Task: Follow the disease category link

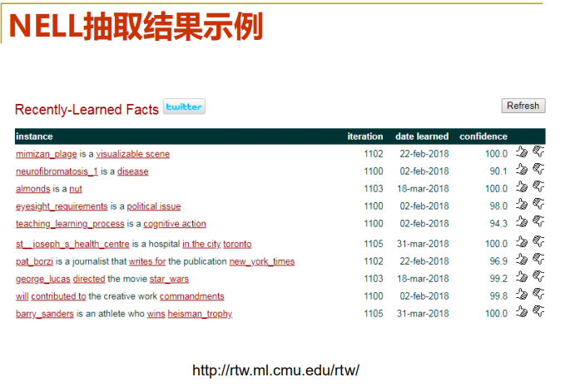Action: 132,171
